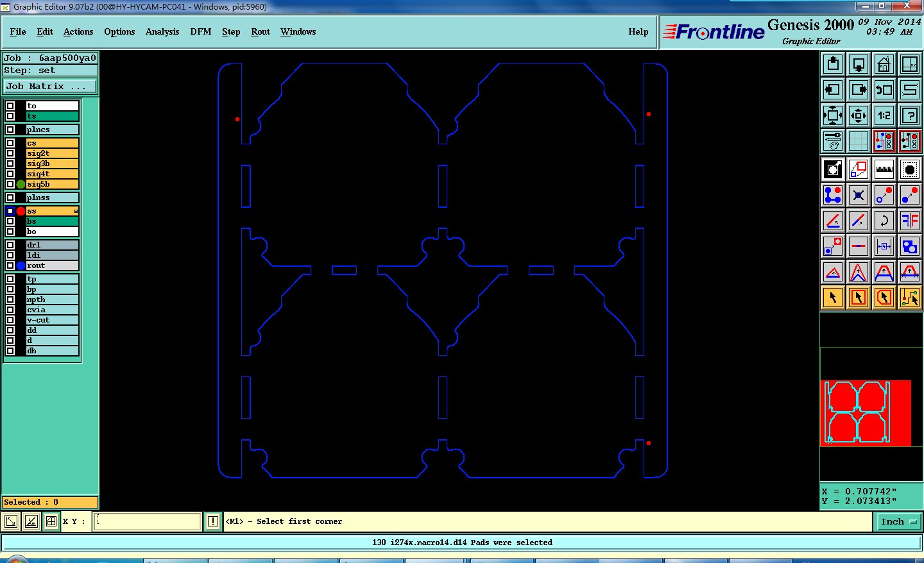Open the Help menu
Image resolution: width=924 pixels, height=563 pixels.
[638, 31]
